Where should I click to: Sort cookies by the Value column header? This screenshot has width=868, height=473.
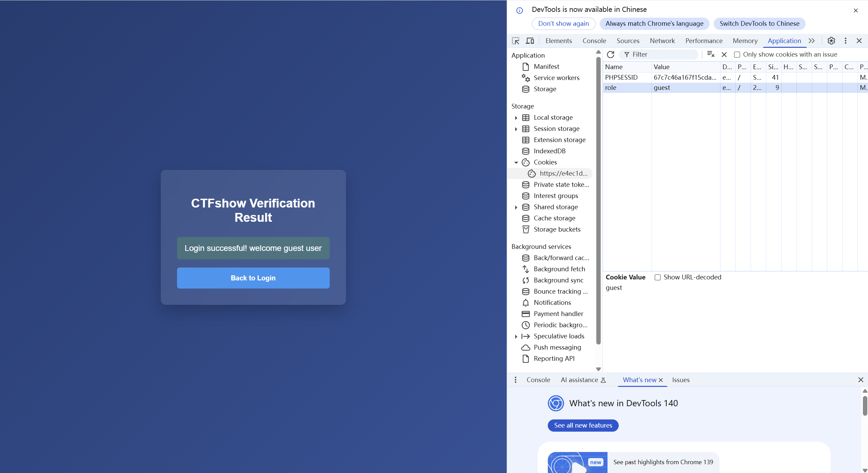[686, 67]
